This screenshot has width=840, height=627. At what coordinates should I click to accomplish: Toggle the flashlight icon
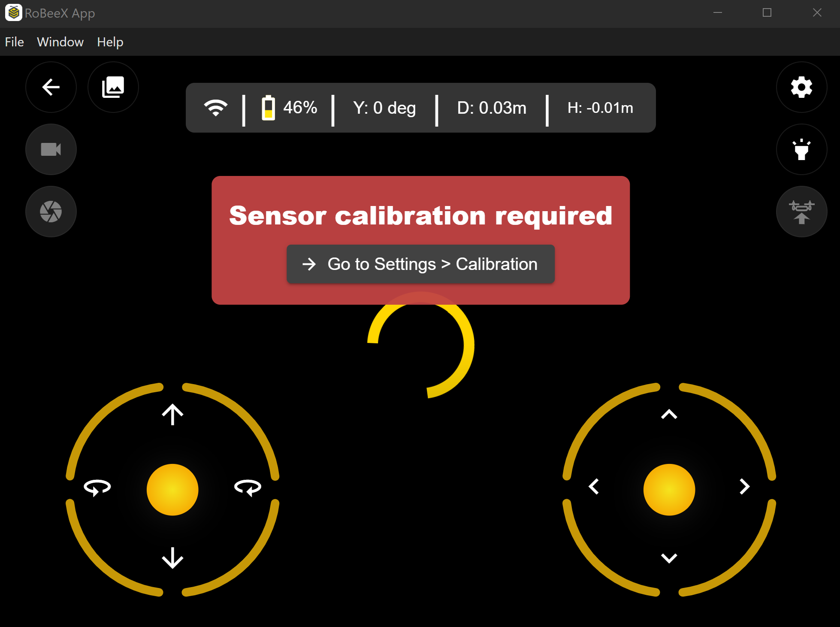click(801, 149)
